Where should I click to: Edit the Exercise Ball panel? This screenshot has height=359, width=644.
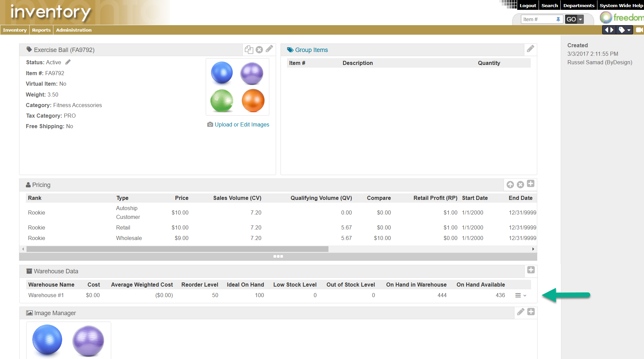(269, 49)
